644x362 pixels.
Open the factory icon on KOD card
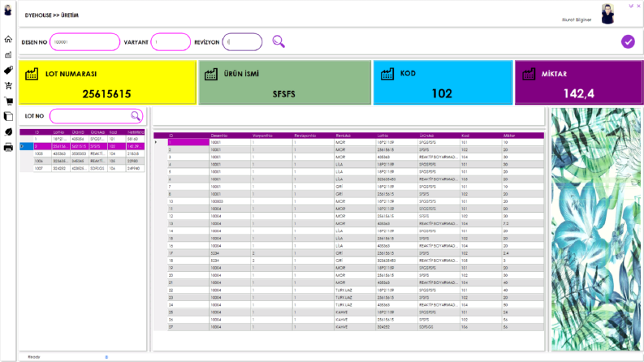pyautogui.click(x=387, y=74)
